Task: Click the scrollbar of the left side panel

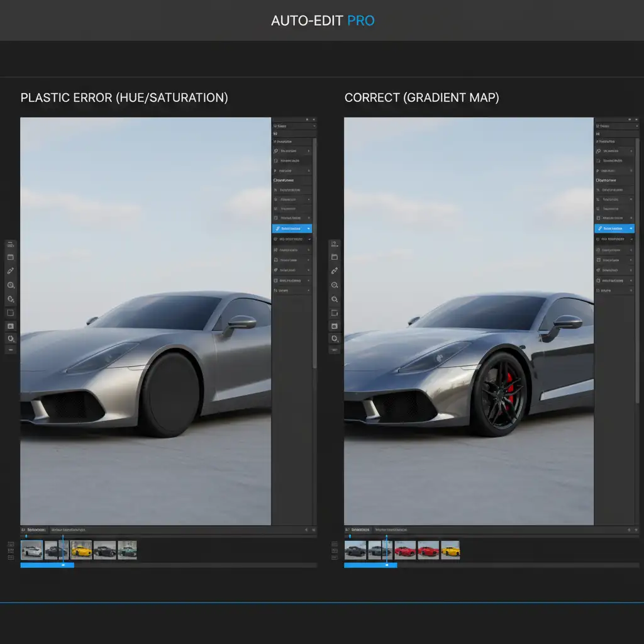Action: (314, 252)
